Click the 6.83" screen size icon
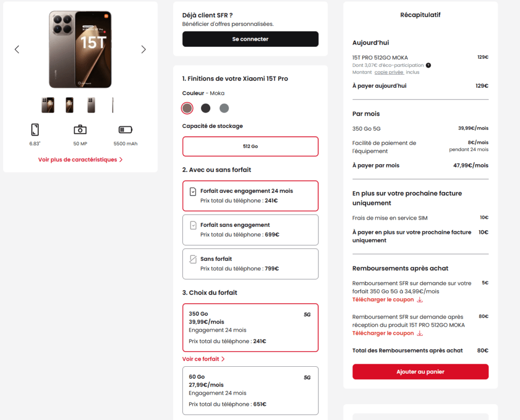 pos(35,129)
